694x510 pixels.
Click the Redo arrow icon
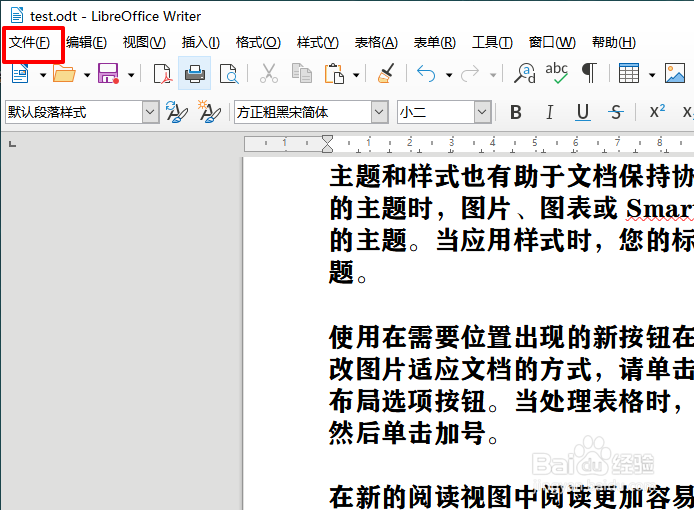[470, 73]
